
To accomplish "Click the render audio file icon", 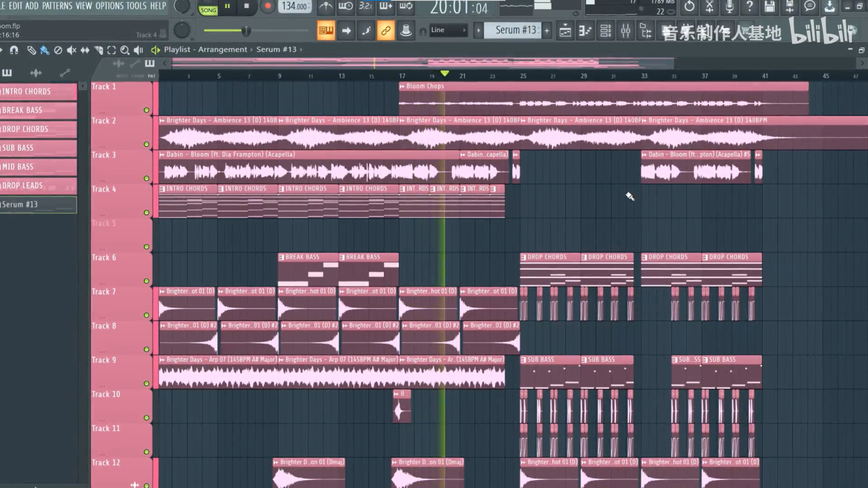I will tap(790, 6).
